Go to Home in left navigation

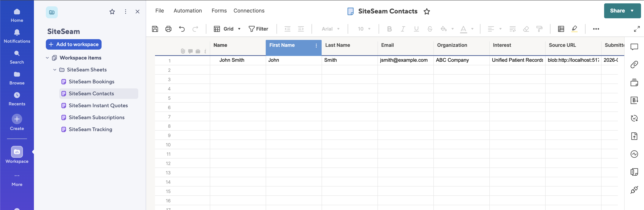(x=17, y=15)
